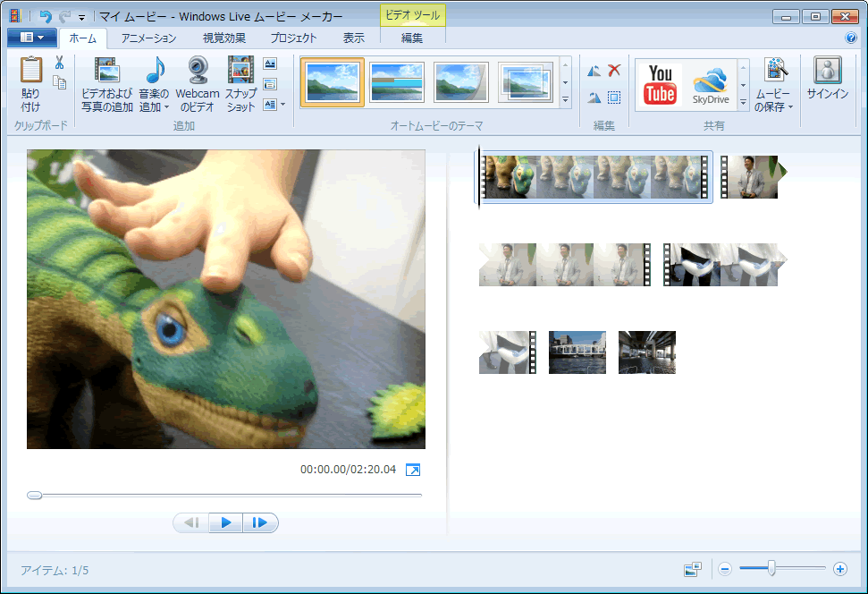Step to the next frame
The width and height of the screenshot is (868, 594).
[260, 522]
